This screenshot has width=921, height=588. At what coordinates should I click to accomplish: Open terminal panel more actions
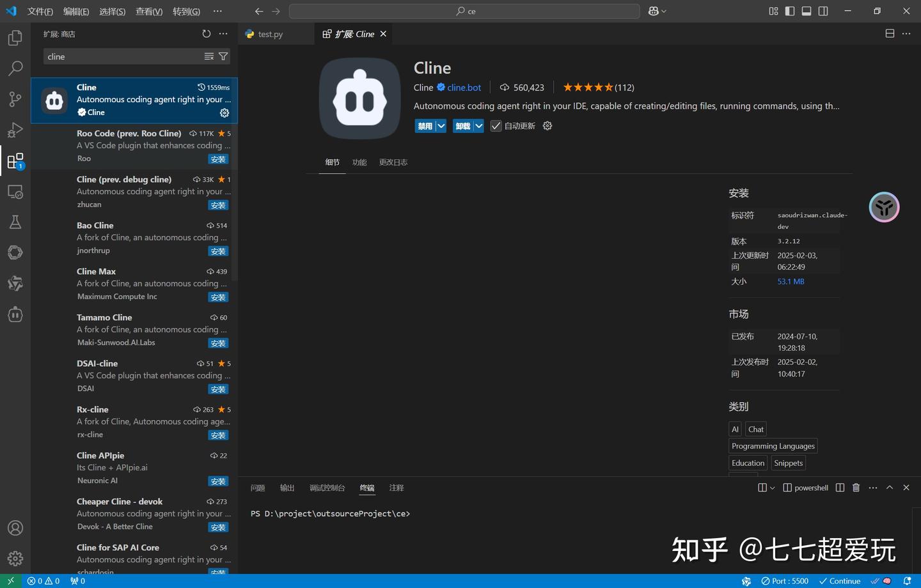click(873, 488)
